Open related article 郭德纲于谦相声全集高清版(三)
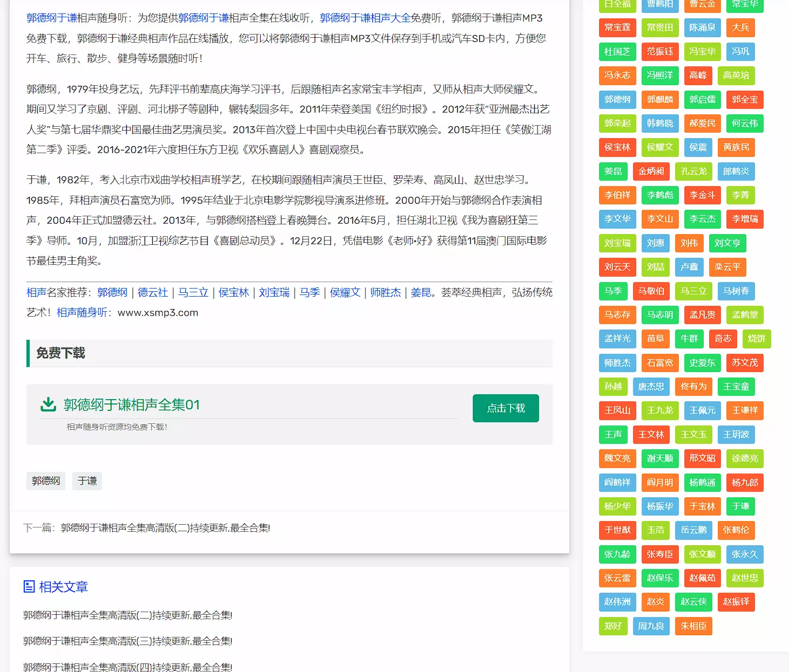 (127, 641)
